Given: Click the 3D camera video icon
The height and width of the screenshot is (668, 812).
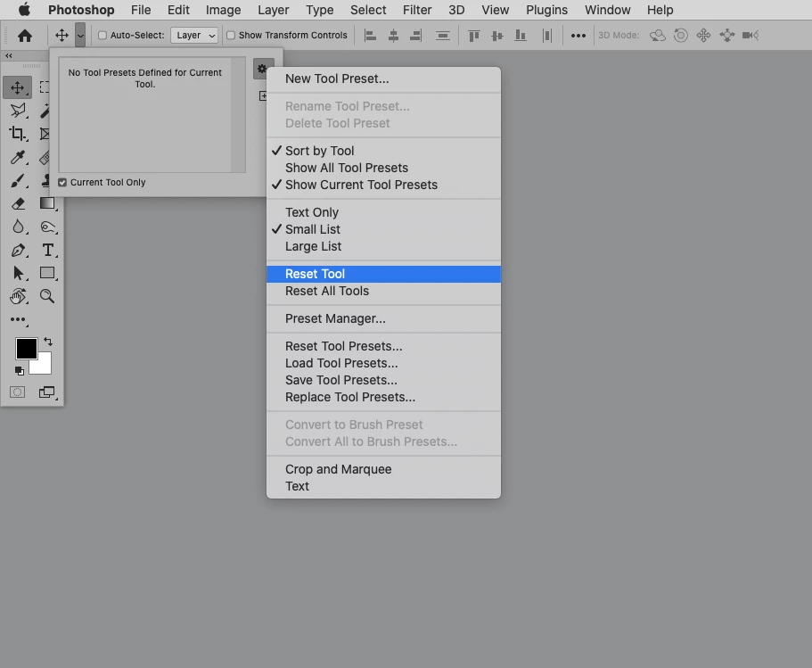Looking at the screenshot, I should point(750,36).
